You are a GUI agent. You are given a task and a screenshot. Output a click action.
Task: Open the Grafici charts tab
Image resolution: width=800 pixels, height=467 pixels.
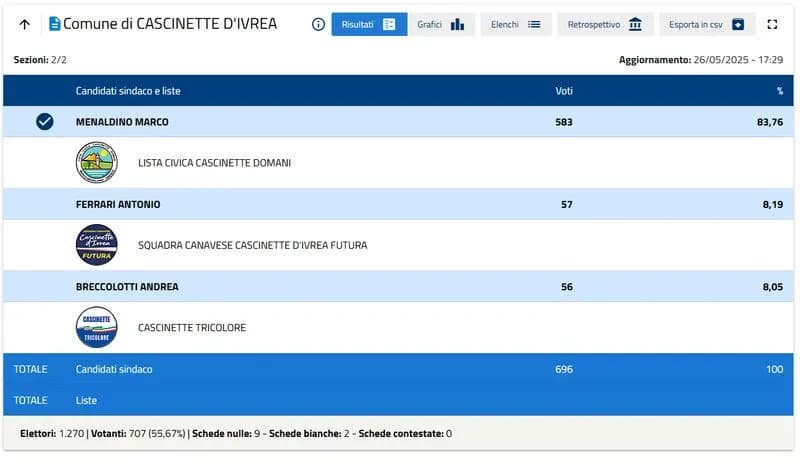click(441, 24)
